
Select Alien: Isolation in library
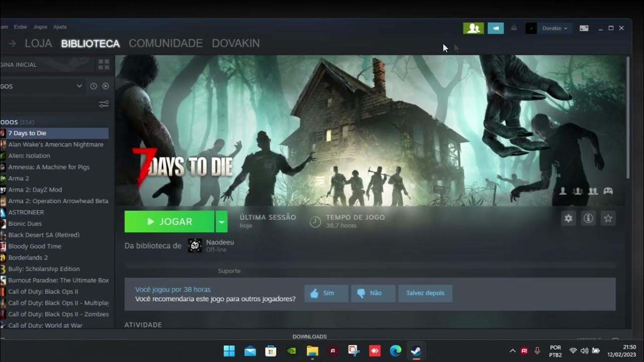54,156
